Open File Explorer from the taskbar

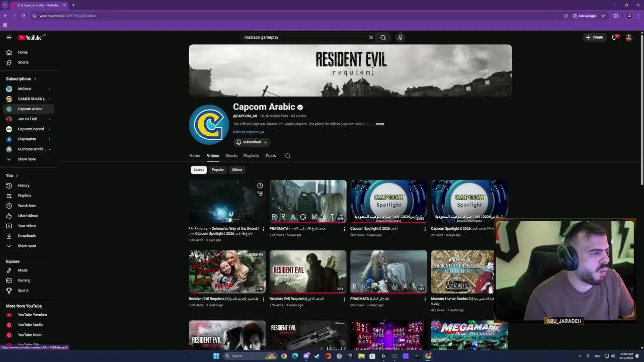361,356
